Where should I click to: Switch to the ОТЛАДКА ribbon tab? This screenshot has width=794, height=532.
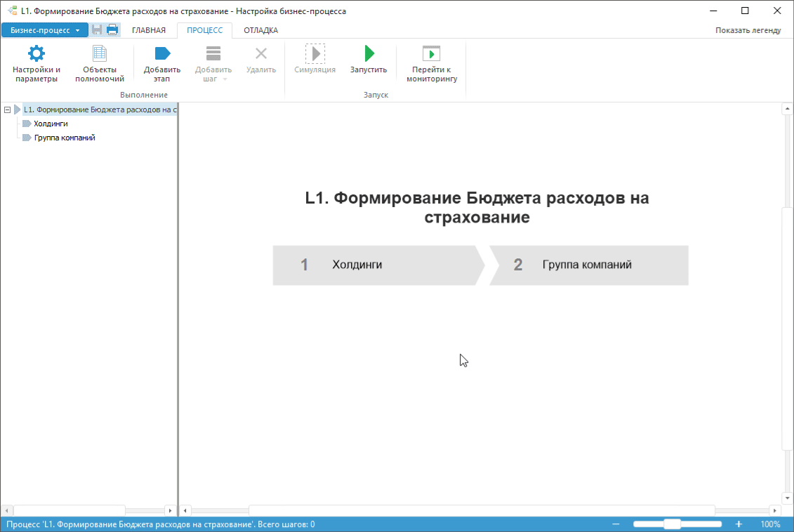[260, 30]
